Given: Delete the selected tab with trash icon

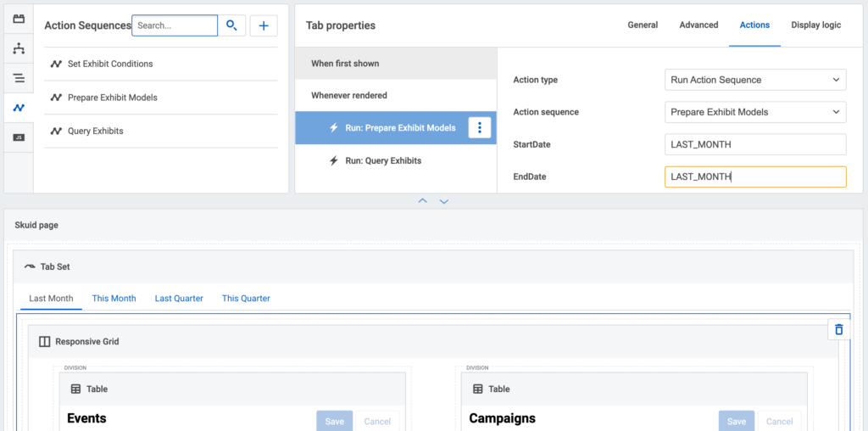Looking at the screenshot, I should pos(838,330).
